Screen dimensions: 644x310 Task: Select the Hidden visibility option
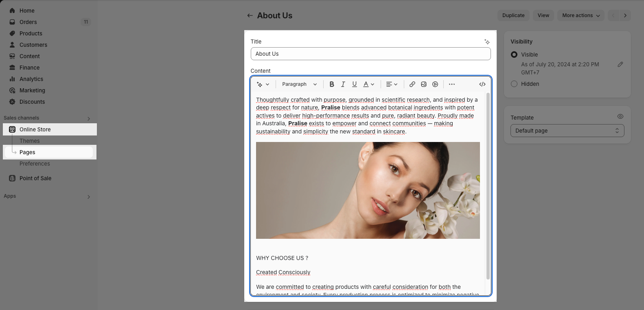[x=514, y=84]
